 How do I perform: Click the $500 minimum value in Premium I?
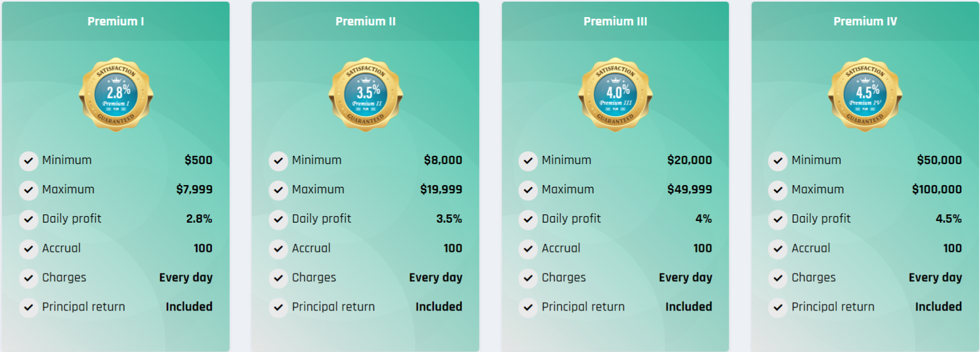[198, 160]
